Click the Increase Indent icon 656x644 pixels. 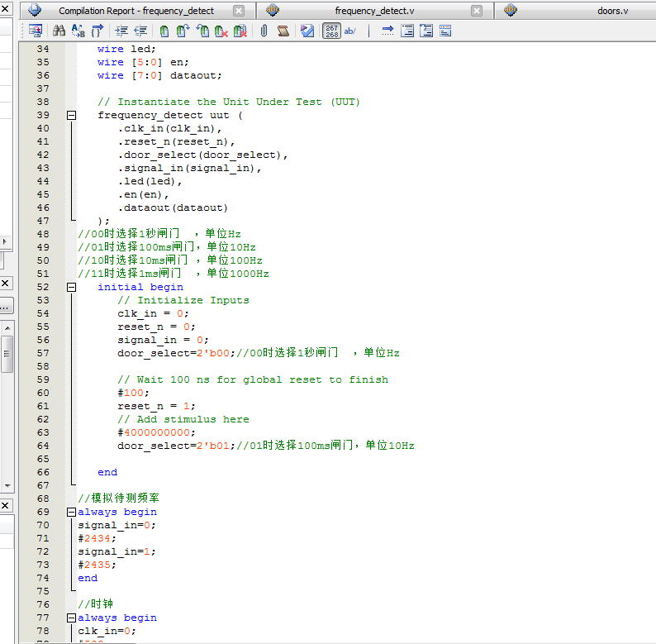[121, 31]
